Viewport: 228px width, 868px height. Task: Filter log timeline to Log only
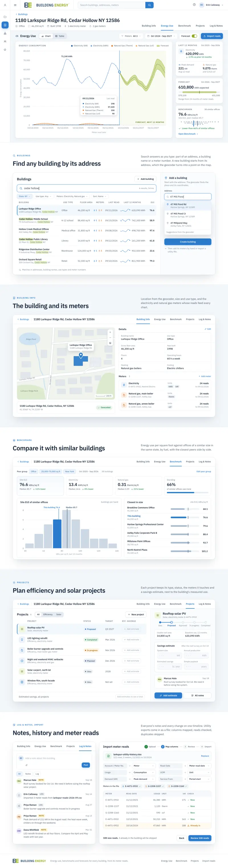(37, 774)
